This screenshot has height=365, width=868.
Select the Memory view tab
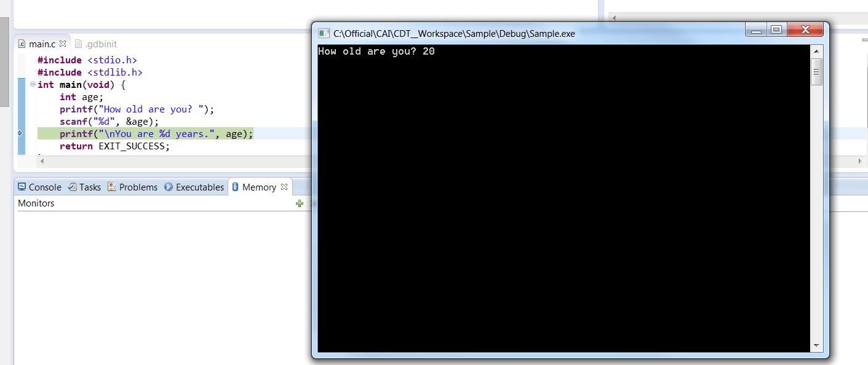(x=253, y=187)
